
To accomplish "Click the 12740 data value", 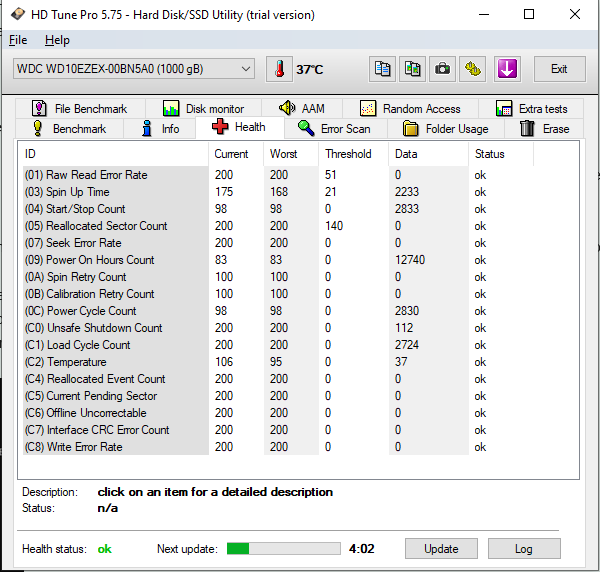I will click(410, 260).
